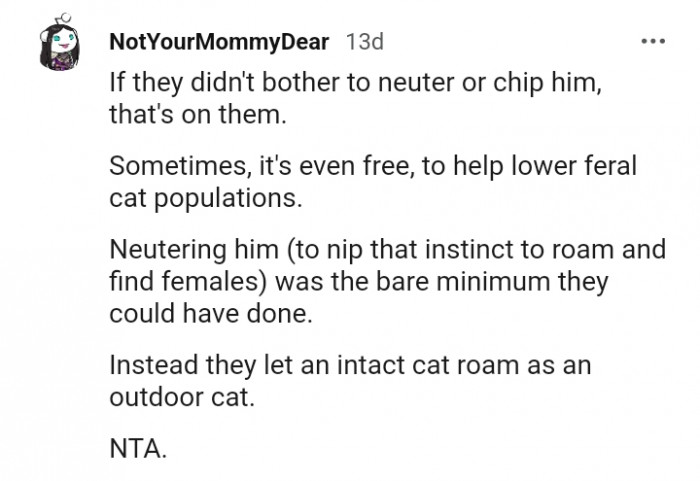Click the text "that's on them."
This screenshot has width=700, height=481.
click(x=198, y=114)
